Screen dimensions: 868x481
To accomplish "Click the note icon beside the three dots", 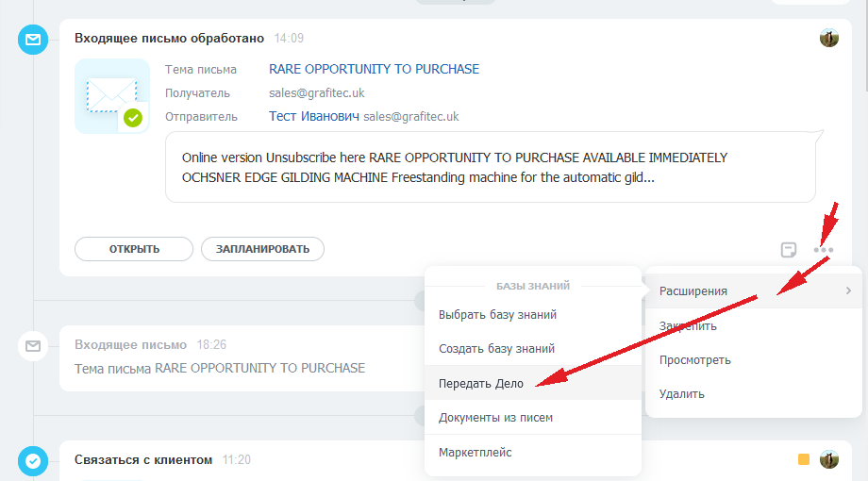I will click(789, 250).
